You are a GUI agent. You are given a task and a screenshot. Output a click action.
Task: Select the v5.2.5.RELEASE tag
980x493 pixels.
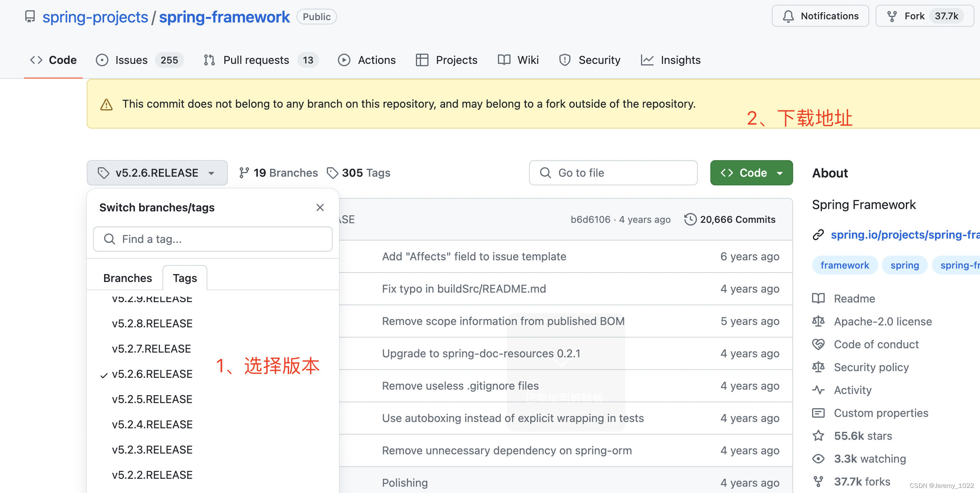(x=152, y=399)
